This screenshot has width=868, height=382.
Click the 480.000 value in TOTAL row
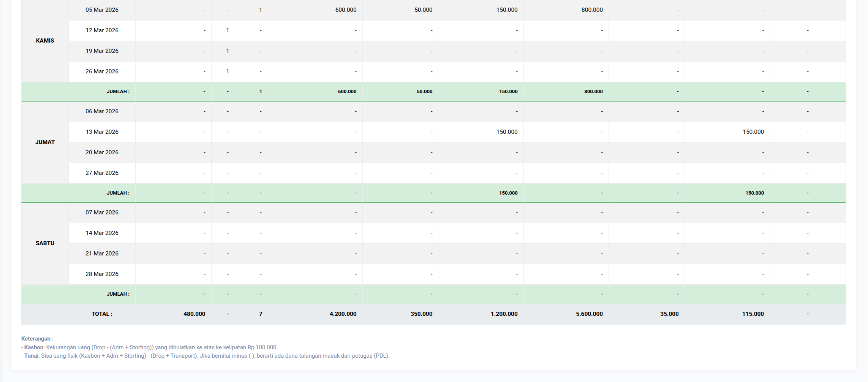point(194,314)
